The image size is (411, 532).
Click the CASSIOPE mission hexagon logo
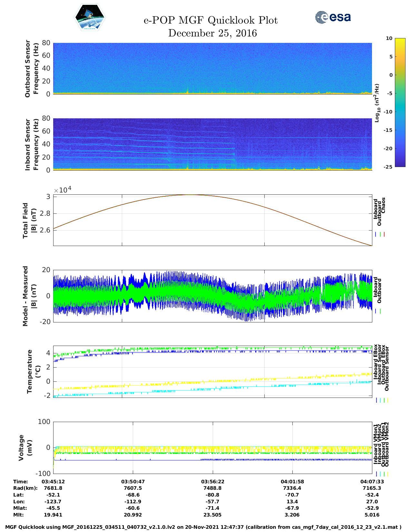point(90,18)
